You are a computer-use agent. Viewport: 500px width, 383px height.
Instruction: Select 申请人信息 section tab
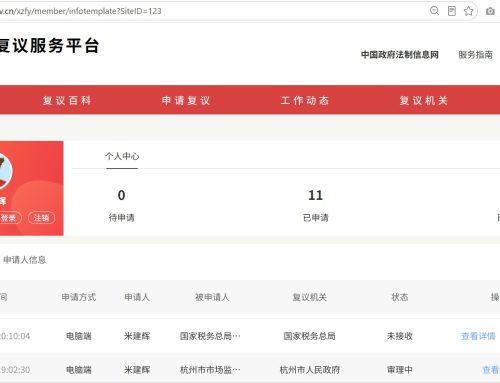(x=25, y=260)
